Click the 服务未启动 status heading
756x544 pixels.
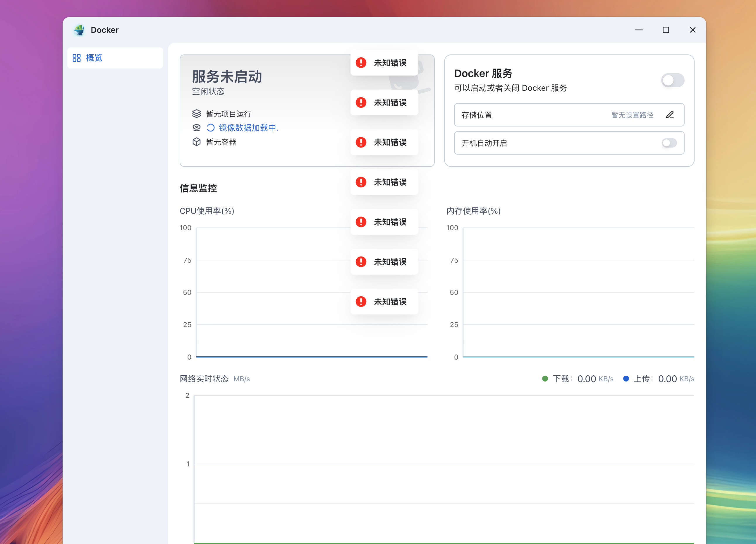point(227,77)
